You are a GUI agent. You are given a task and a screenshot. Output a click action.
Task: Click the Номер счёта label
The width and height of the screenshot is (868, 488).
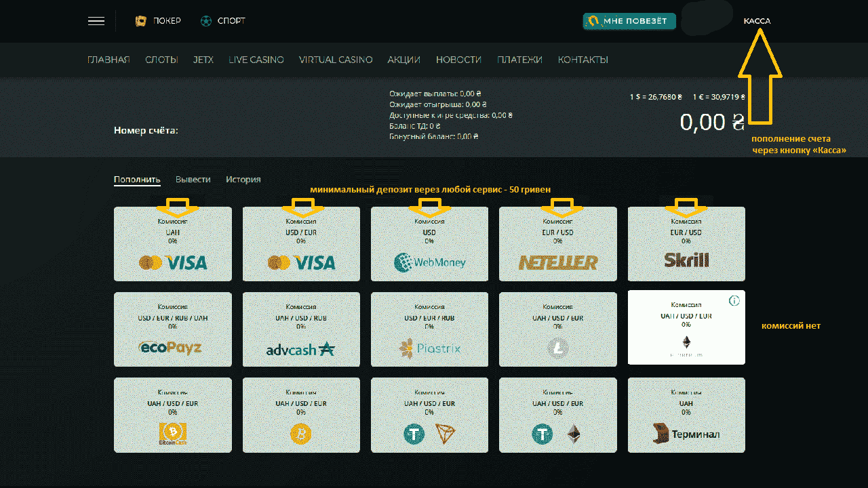tap(146, 130)
